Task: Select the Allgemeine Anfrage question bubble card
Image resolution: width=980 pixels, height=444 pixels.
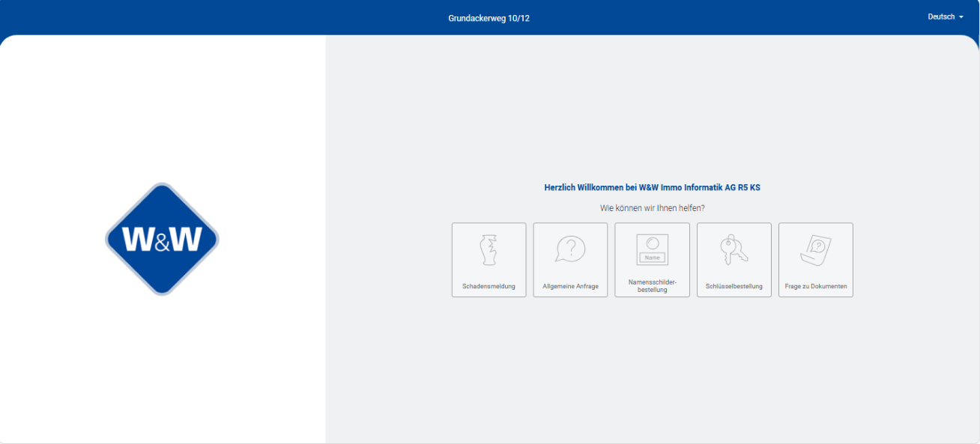Action: click(x=570, y=260)
